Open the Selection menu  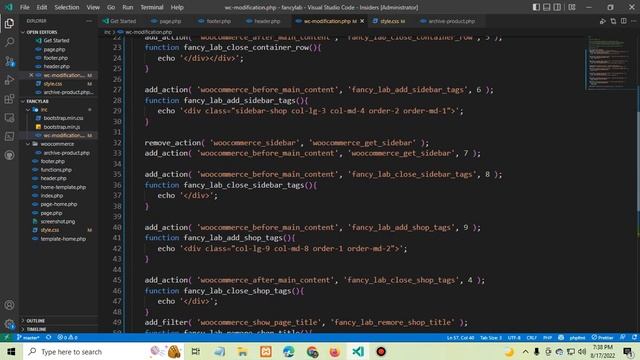point(67,7)
